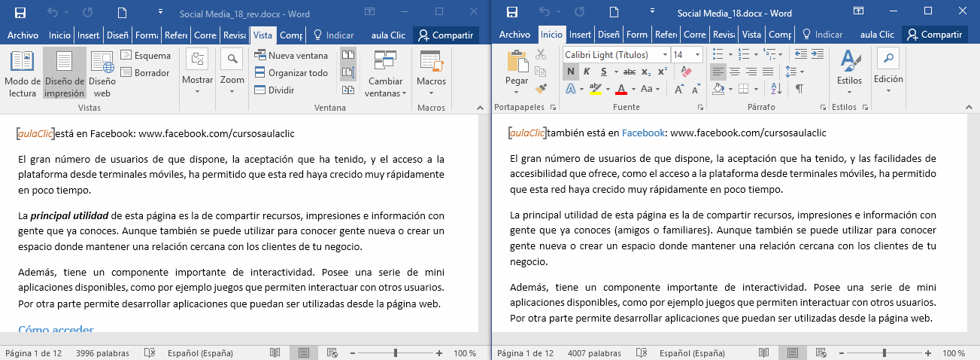This screenshot has height=360, width=980.
Task: Click the blue Facebook link in the document
Action: point(643,133)
